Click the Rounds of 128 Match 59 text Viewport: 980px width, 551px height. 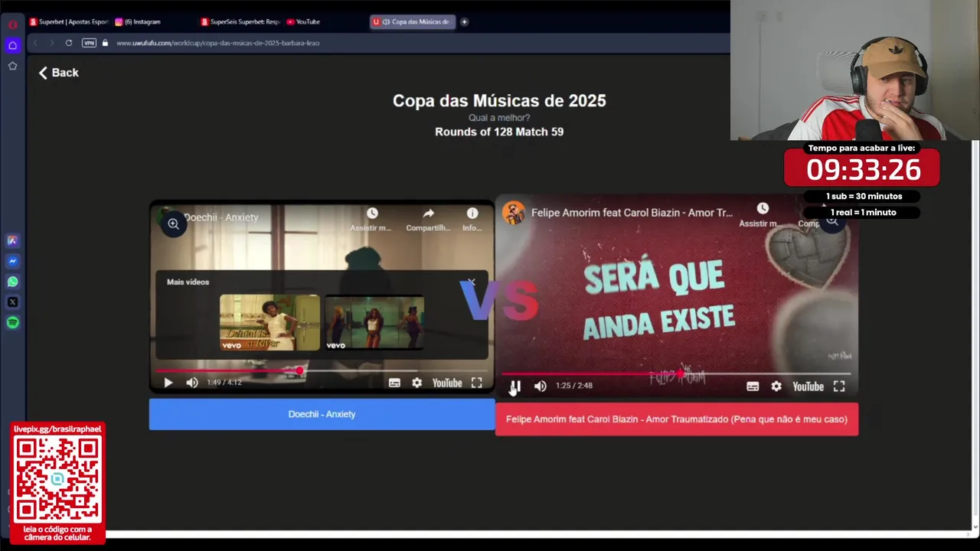pos(499,132)
